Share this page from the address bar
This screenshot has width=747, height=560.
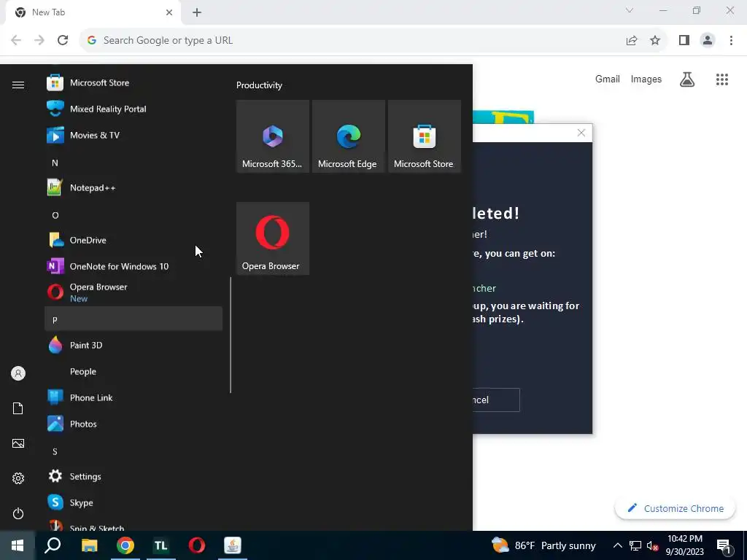(x=632, y=41)
